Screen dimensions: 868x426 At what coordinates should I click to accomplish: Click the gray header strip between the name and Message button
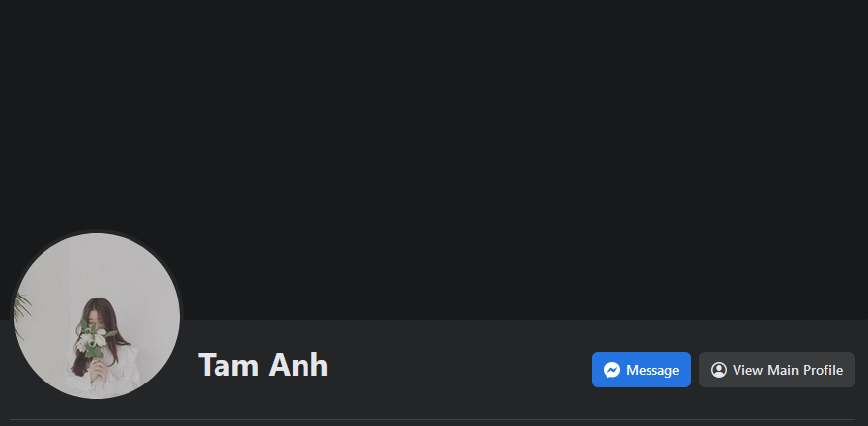[460, 368]
